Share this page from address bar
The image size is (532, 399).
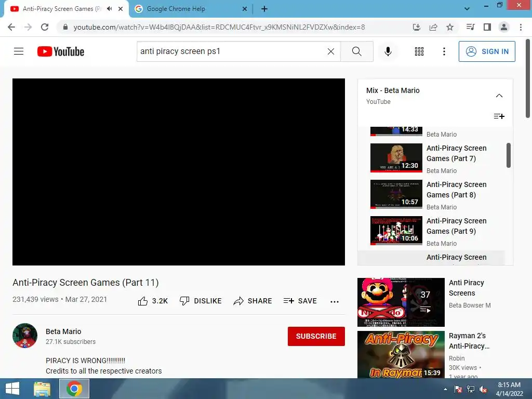pyautogui.click(x=433, y=27)
